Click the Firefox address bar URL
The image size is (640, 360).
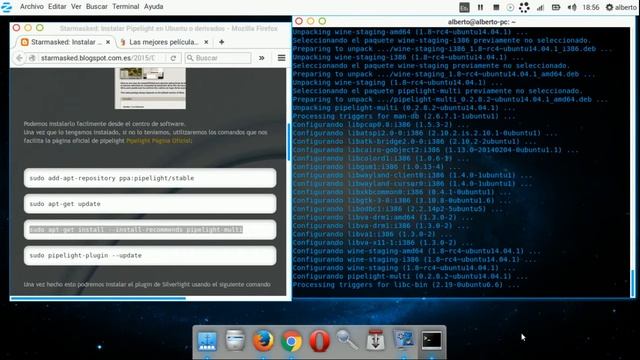pos(98,58)
